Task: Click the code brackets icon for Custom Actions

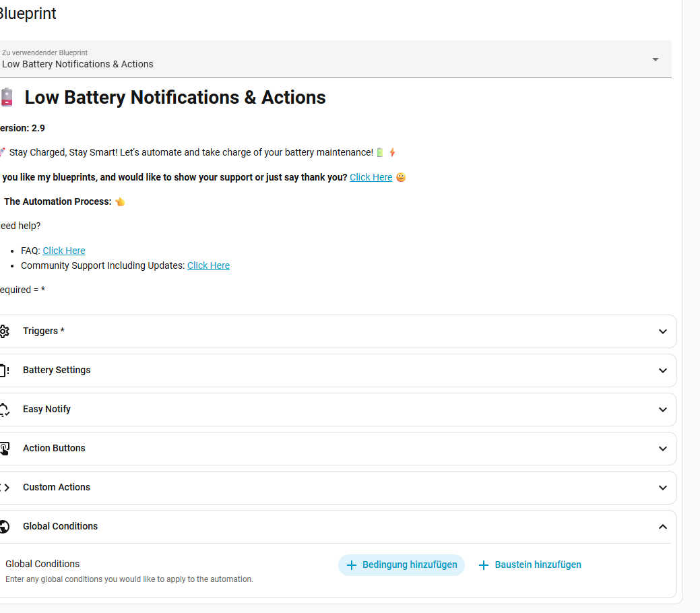Action: pyautogui.click(x=5, y=488)
